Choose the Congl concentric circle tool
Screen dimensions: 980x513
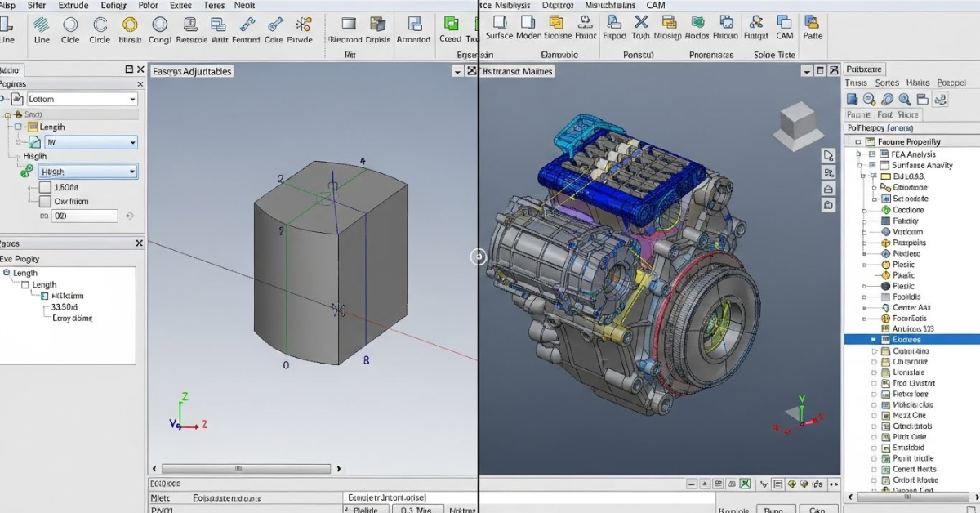[160, 26]
